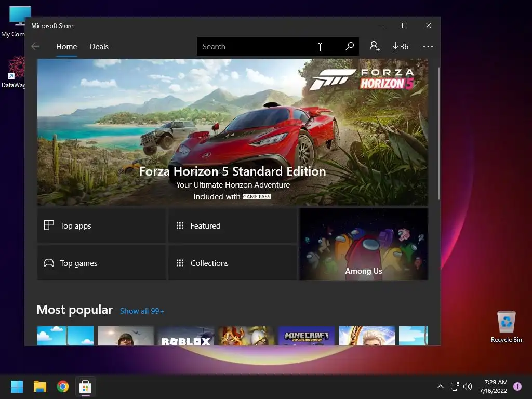Maximize the Microsoft Store window

pos(404,25)
